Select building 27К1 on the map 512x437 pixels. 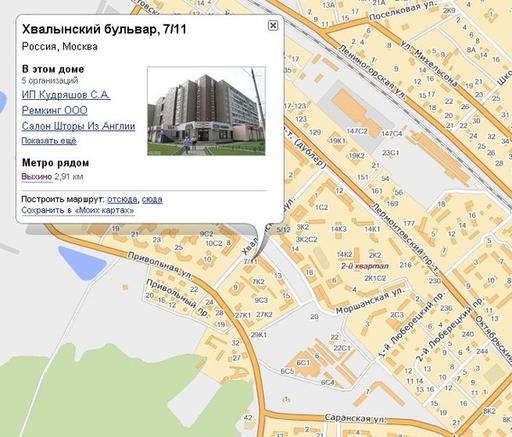click(243, 315)
